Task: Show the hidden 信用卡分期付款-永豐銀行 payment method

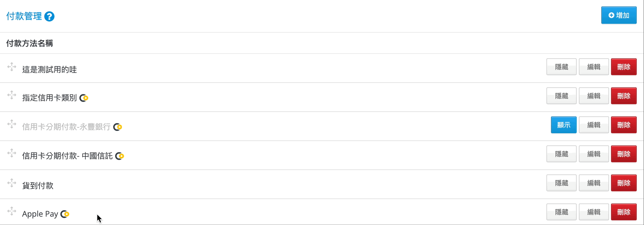Action: pos(563,125)
